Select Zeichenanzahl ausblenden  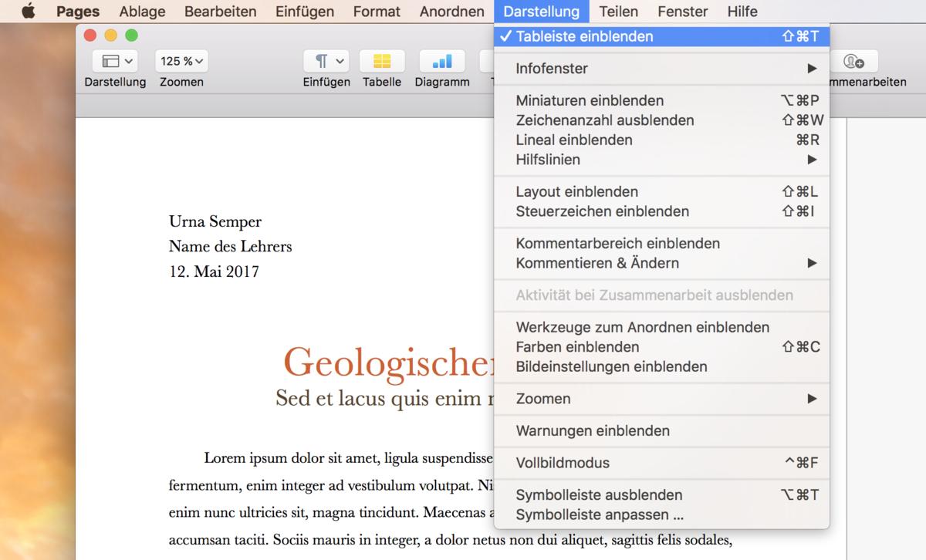pyautogui.click(x=661, y=120)
